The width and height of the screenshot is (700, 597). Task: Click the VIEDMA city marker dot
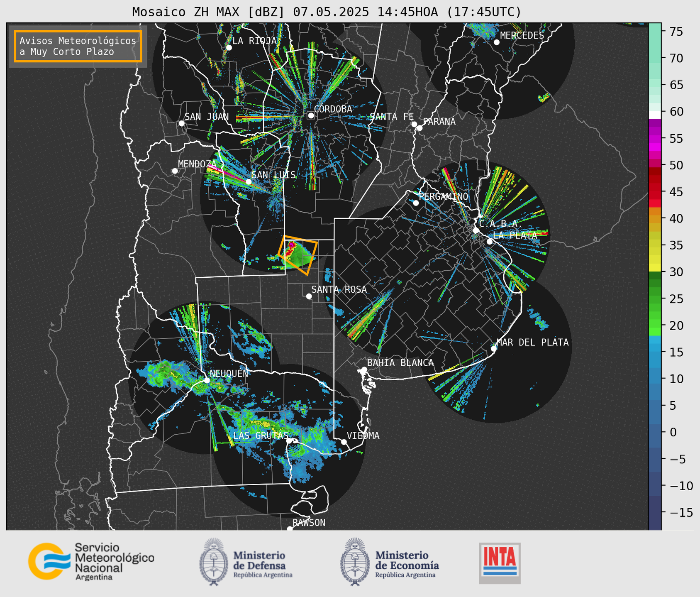pyautogui.click(x=344, y=442)
